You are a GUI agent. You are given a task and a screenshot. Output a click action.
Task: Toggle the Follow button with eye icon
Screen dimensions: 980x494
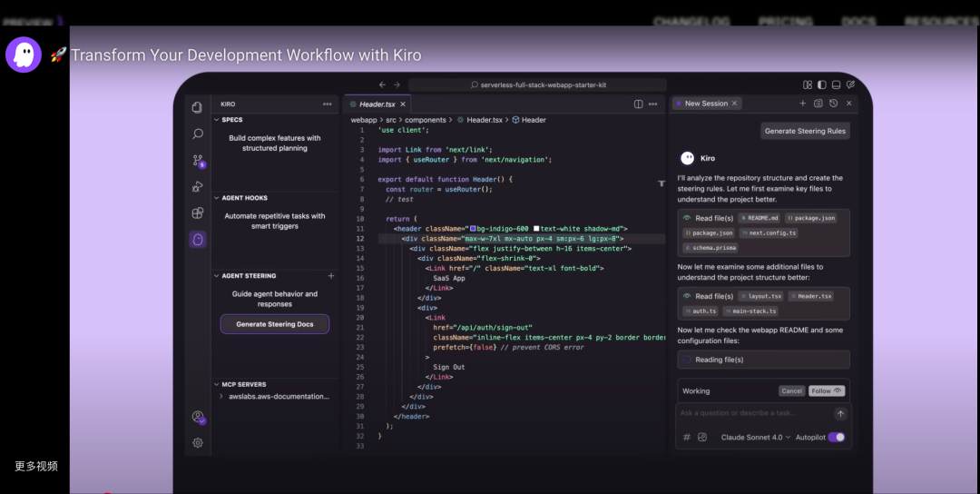coord(827,390)
